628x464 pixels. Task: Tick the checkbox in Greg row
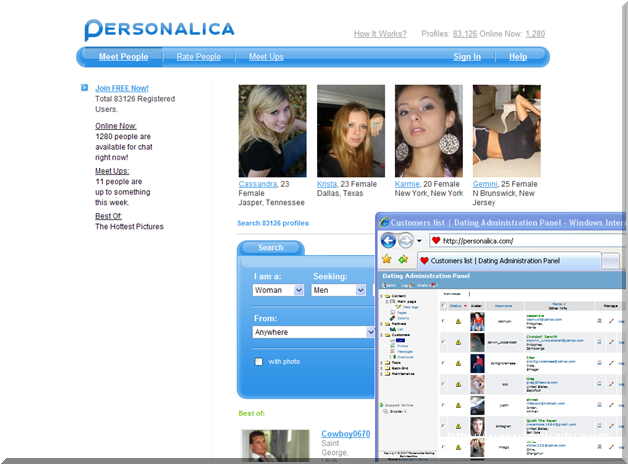(x=443, y=384)
